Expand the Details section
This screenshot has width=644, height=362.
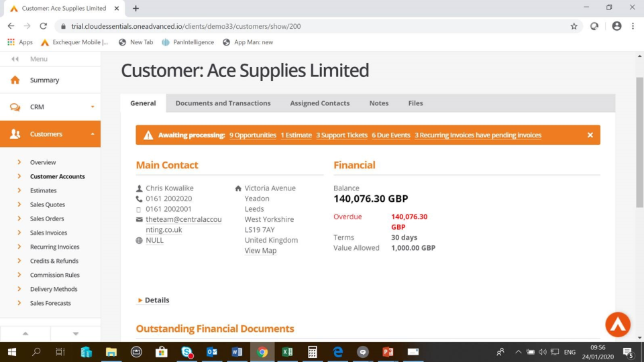(153, 300)
